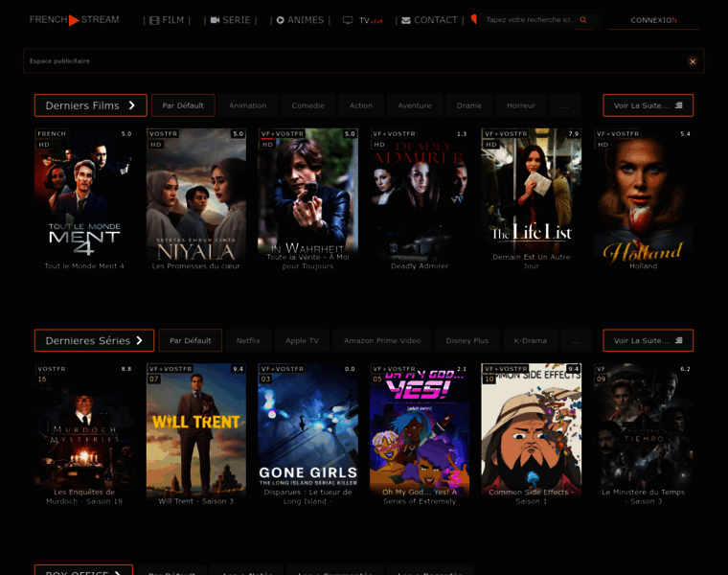
Task: Click the CONNEXION button
Action: (653, 20)
